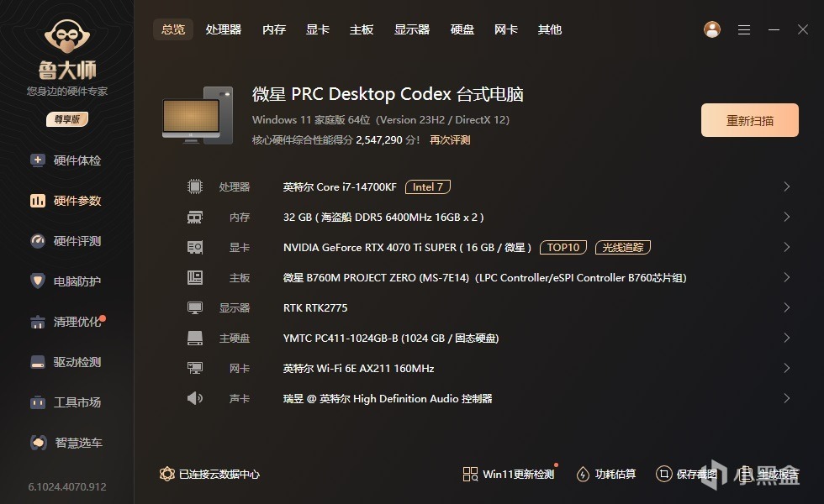The image size is (824, 504).
Task: Click the 网卡 network adapter icon
Action: pos(195,368)
